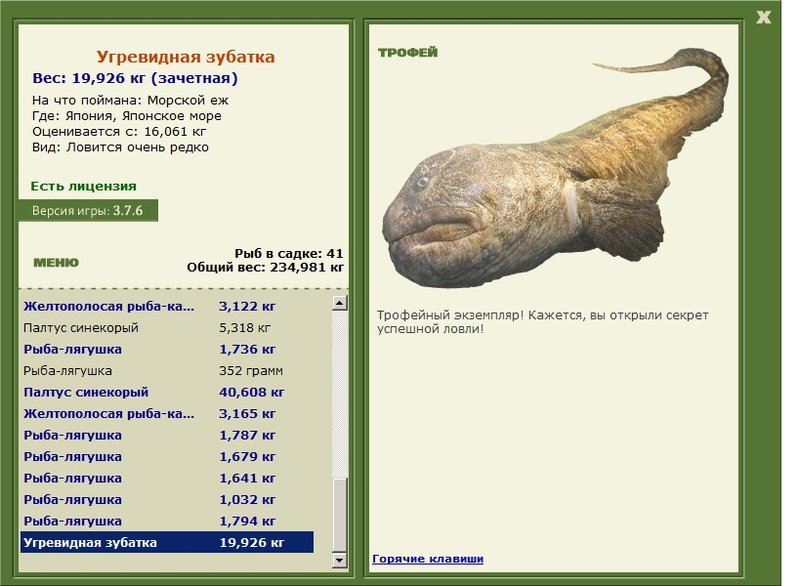Select Палтус синекорый 5,318 кг row

click(167, 328)
